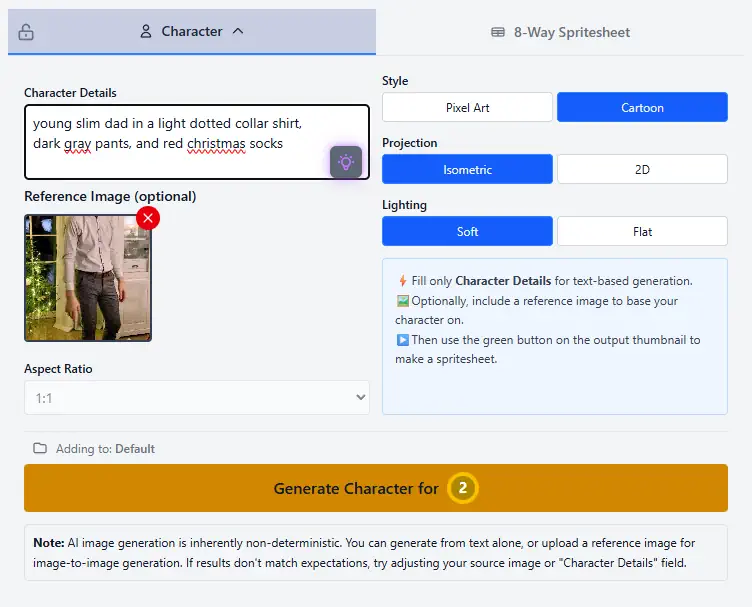Choose Isometric projection
Screen dimensions: 752x607
(x=467, y=169)
